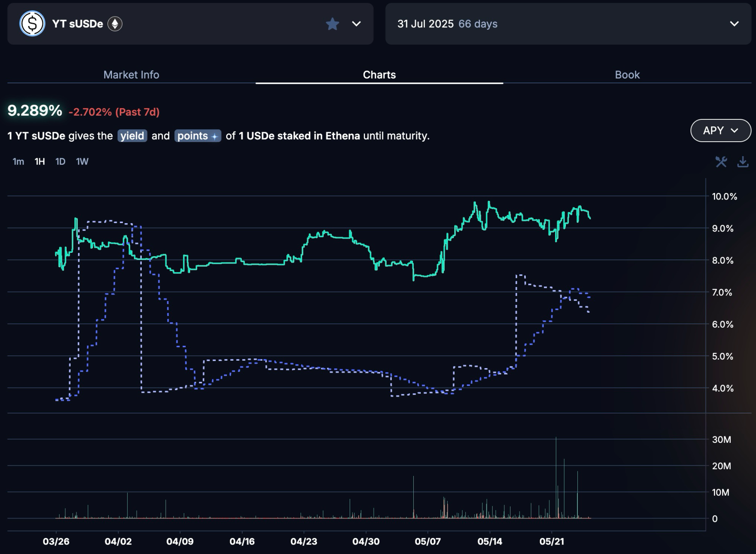Open the Book tab
The width and height of the screenshot is (756, 554).
(x=627, y=75)
